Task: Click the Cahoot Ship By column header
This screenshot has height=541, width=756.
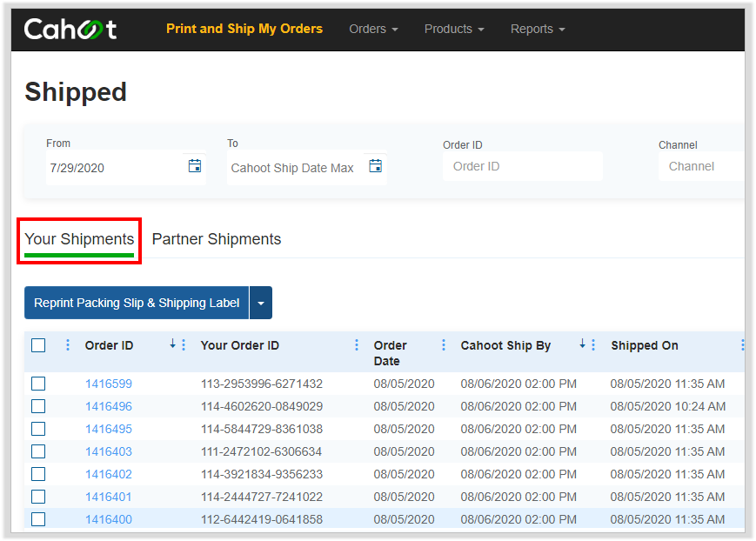Action: point(505,345)
